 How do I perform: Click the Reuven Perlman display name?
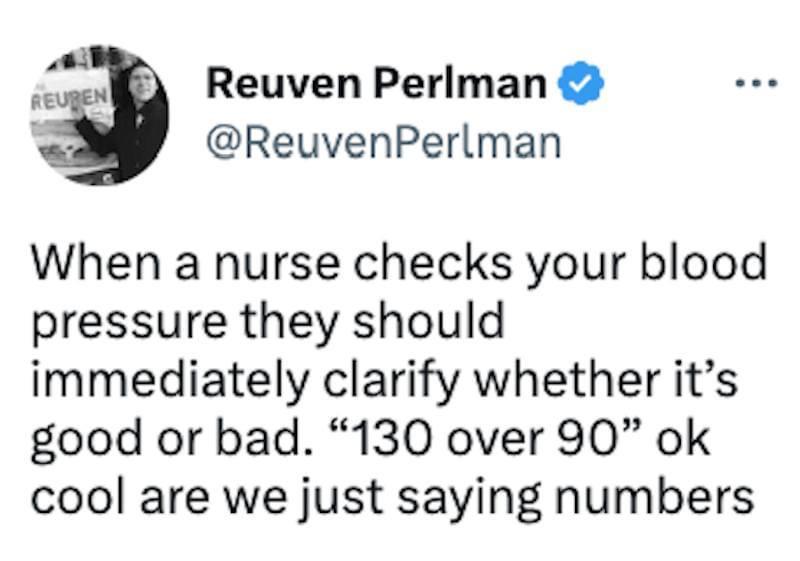pos(377,87)
